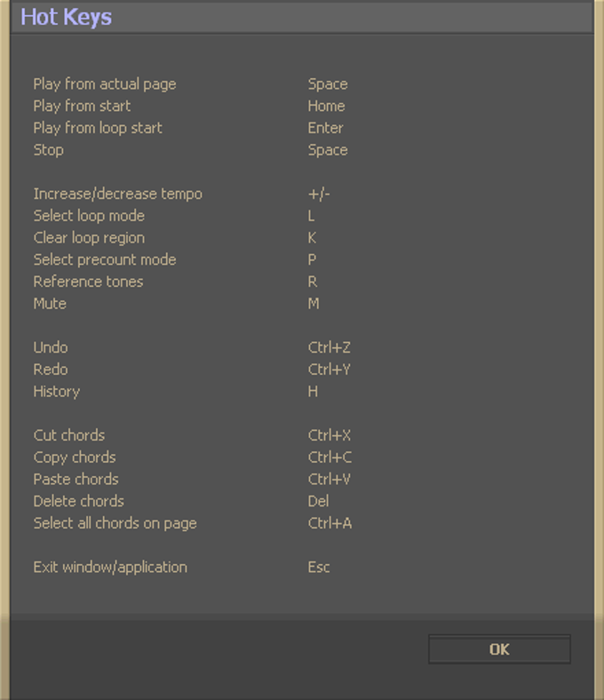Click the 'Undo' hotkey entry
This screenshot has height=700, width=604.
[x=51, y=347]
